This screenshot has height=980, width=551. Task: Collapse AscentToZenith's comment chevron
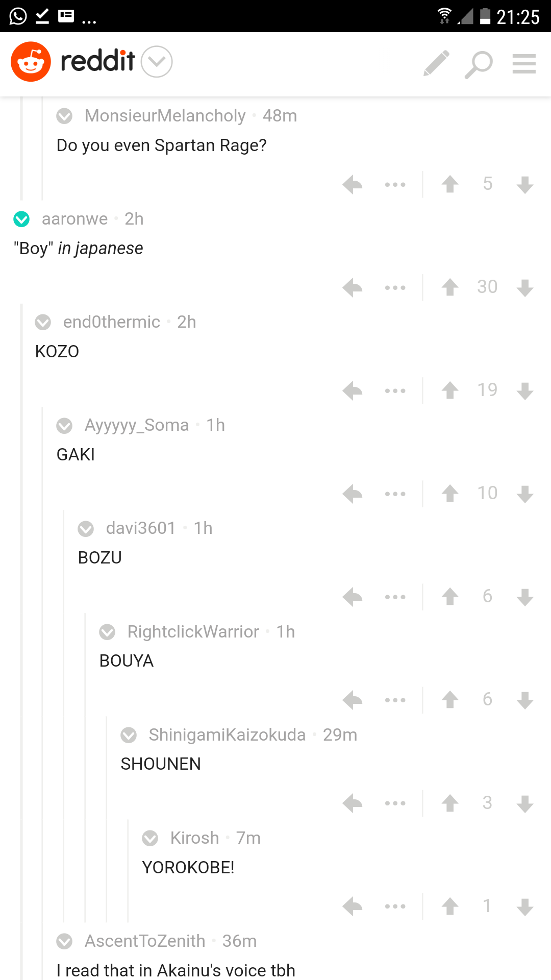[64, 941]
